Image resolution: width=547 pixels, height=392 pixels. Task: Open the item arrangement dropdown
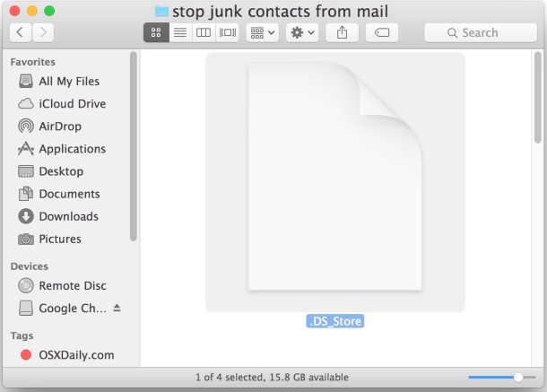point(263,32)
